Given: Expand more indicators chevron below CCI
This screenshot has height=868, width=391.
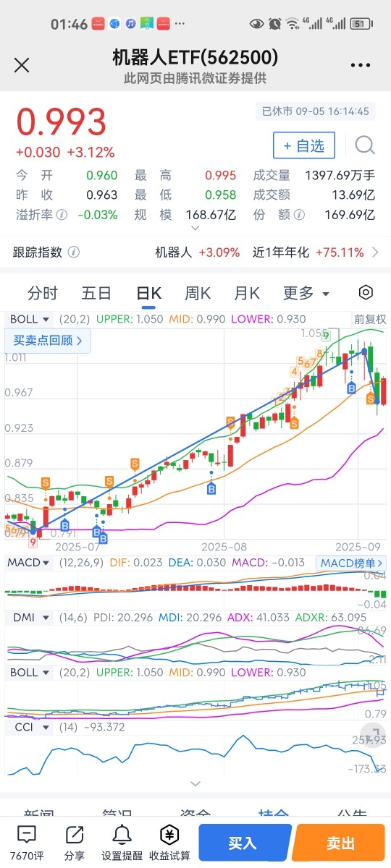Looking at the screenshot, I should tap(194, 783).
